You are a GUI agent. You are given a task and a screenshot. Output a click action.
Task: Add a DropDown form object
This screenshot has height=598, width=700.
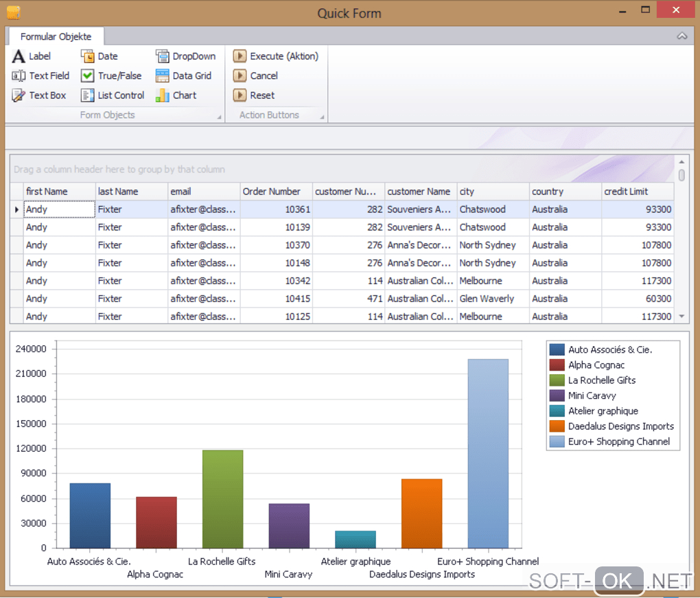point(162,56)
